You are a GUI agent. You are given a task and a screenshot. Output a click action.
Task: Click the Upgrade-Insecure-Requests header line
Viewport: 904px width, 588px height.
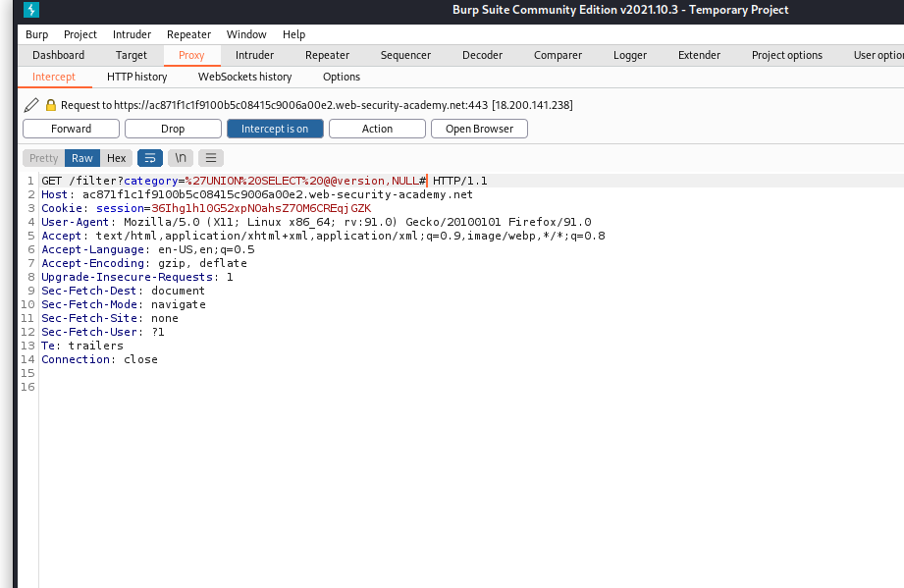pyautogui.click(x=137, y=277)
